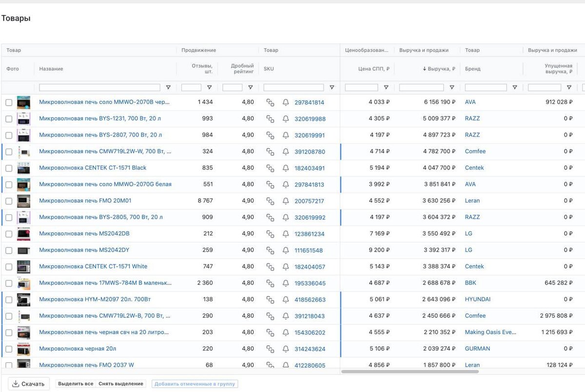Screen dimensions: 585x392
Task: Open SKU link 182403491
Action: coord(310,168)
